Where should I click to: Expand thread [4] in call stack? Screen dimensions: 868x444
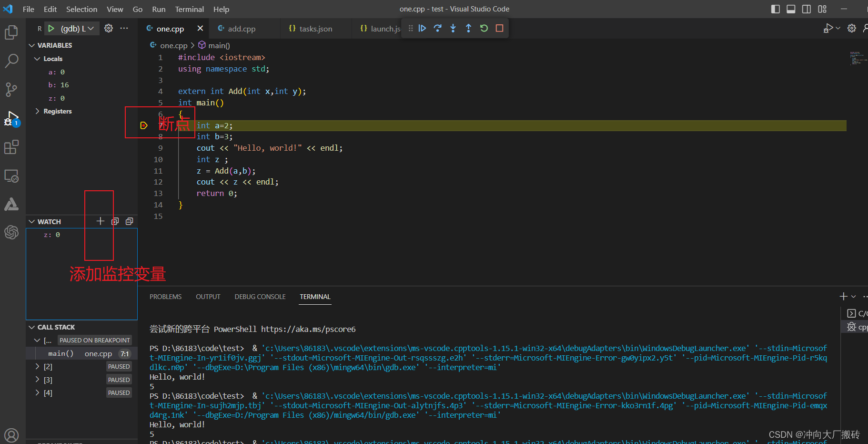37,392
